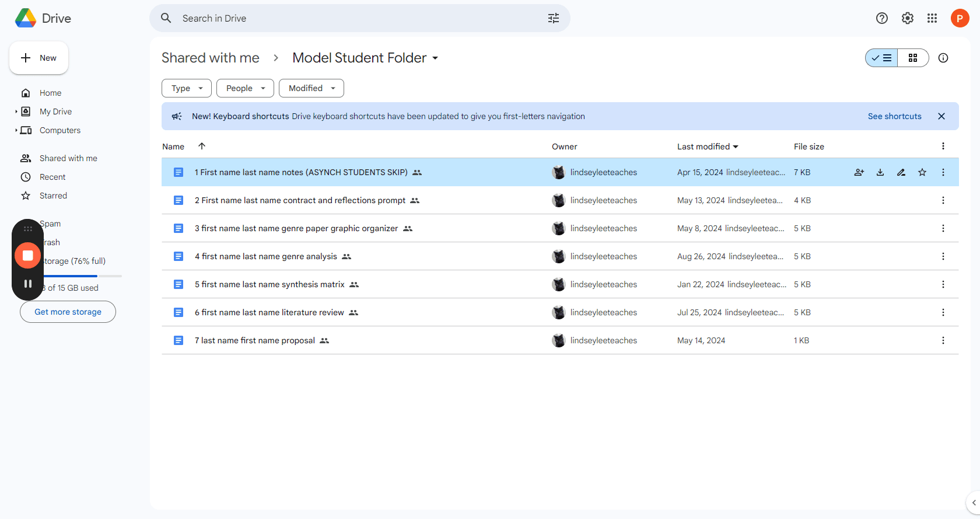
Task: Expand My Drive tree arrow
Action: [x=16, y=112]
